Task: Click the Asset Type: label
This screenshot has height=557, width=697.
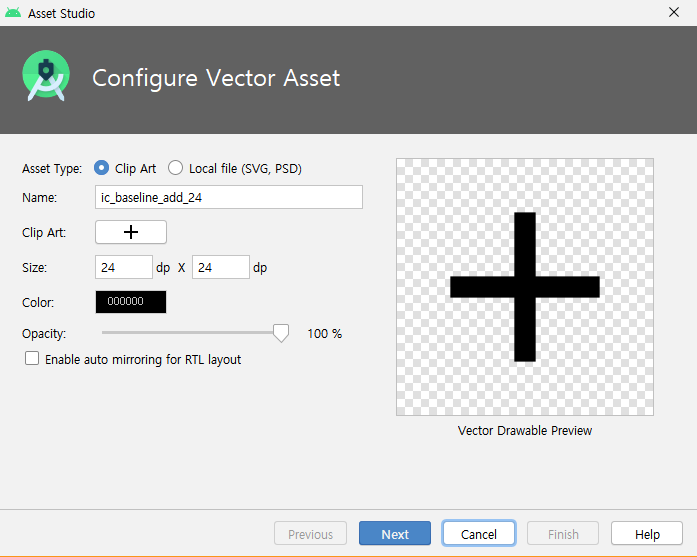Action: (52, 168)
